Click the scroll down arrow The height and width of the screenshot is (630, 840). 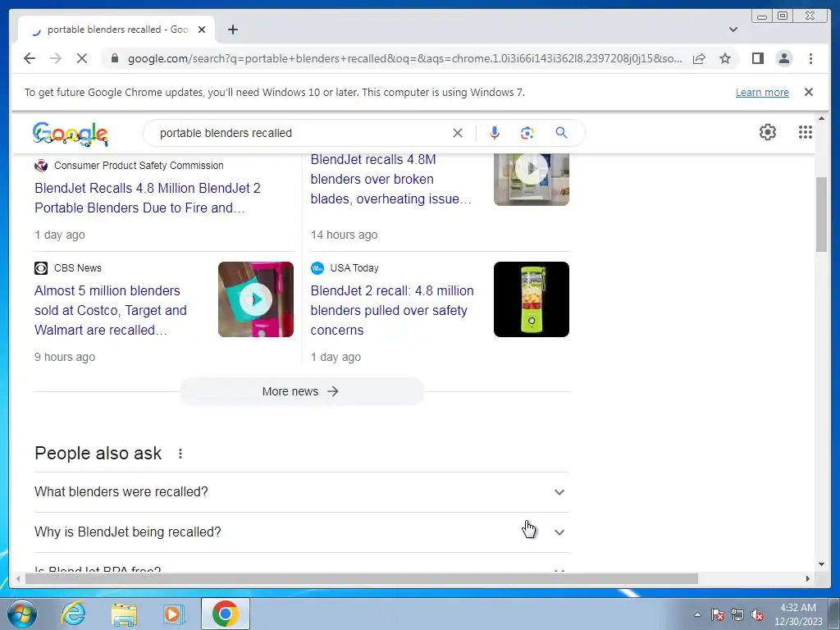point(821,564)
